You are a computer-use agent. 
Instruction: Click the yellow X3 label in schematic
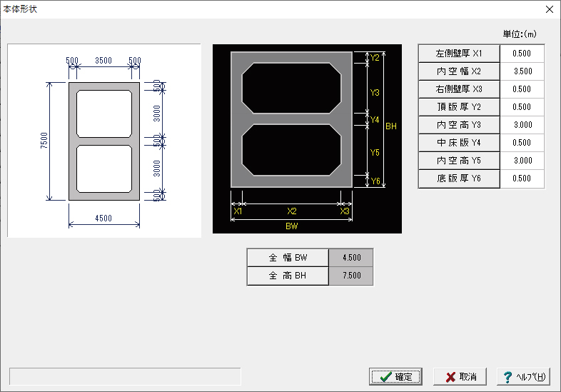point(345,211)
